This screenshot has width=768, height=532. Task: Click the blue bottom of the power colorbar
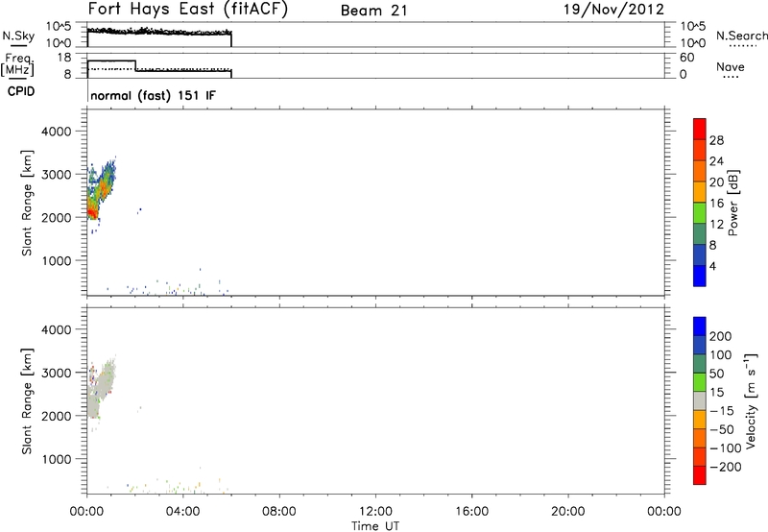[700, 276]
